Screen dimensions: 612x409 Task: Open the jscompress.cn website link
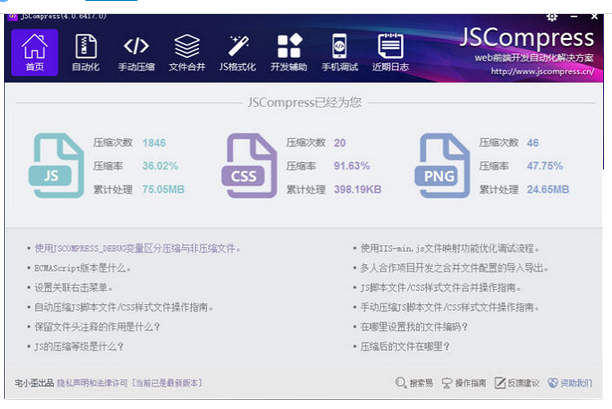coord(543,71)
